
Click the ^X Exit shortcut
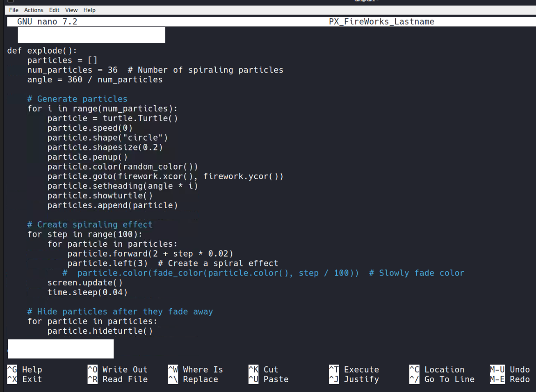tap(25, 379)
